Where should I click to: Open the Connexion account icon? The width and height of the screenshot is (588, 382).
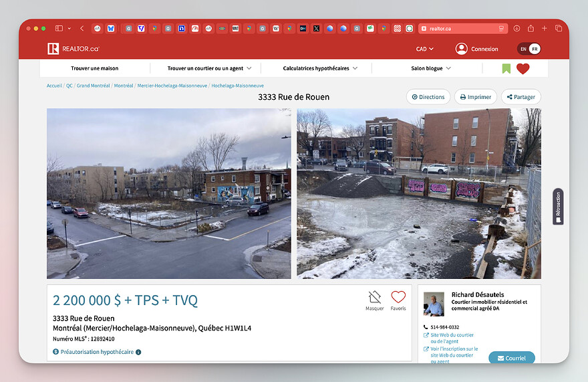(461, 49)
